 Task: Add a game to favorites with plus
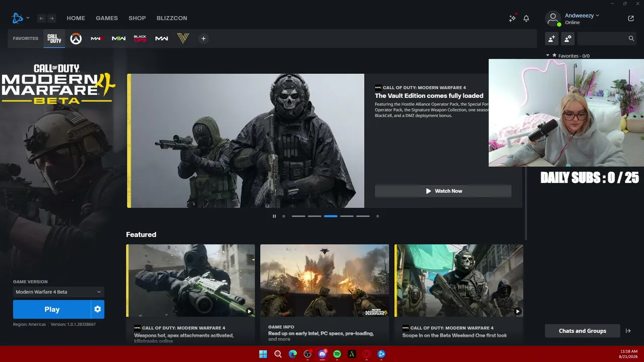tap(203, 38)
